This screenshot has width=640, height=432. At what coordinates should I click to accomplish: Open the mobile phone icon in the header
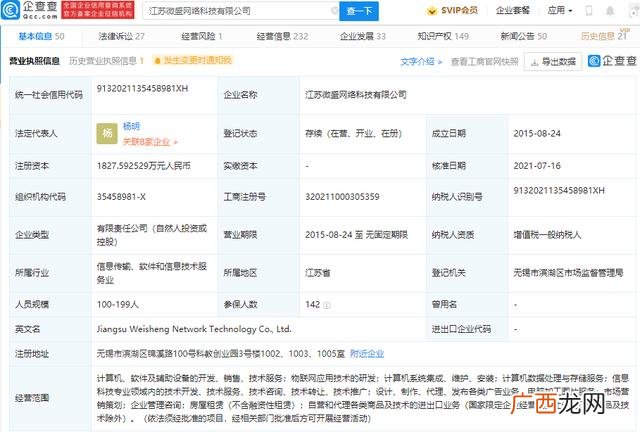pyautogui.click(x=589, y=11)
